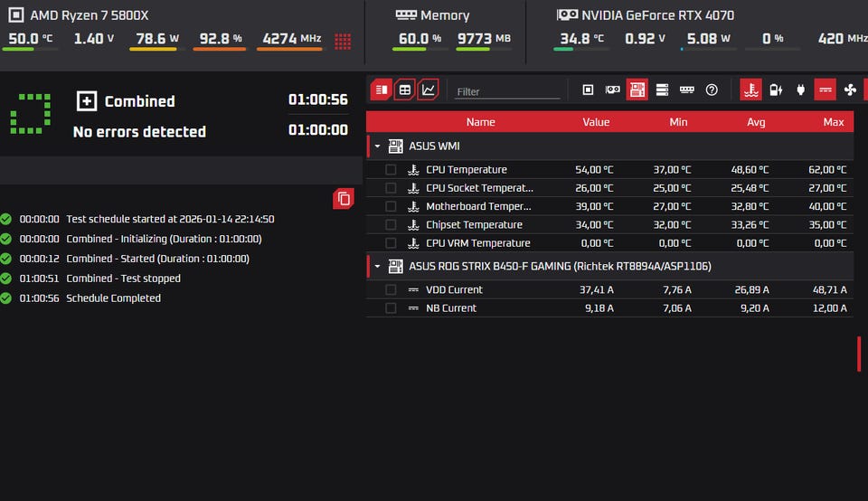
Task: Click the GPU card icon beside NVIDIA
Action: click(x=567, y=15)
